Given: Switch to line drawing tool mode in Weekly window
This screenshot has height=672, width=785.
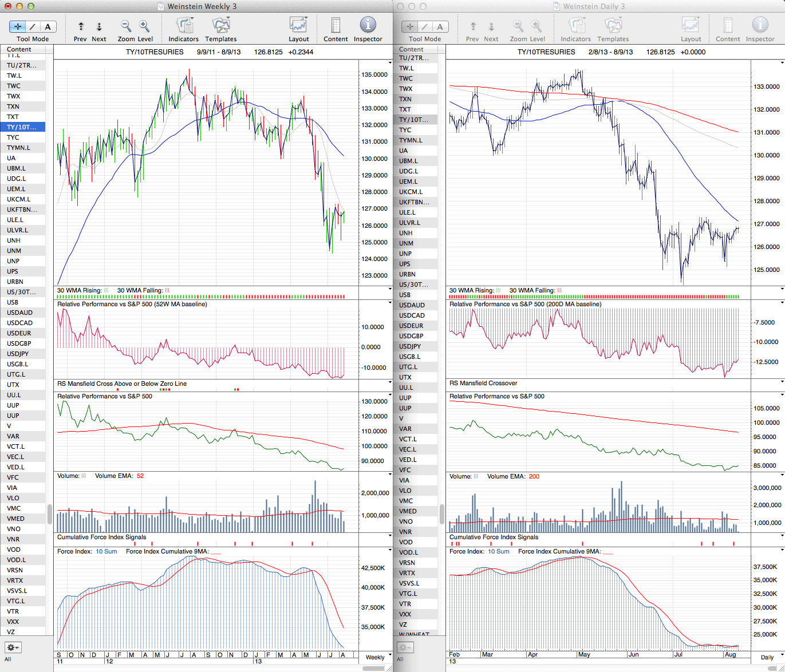Looking at the screenshot, I should click(x=33, y=26).
